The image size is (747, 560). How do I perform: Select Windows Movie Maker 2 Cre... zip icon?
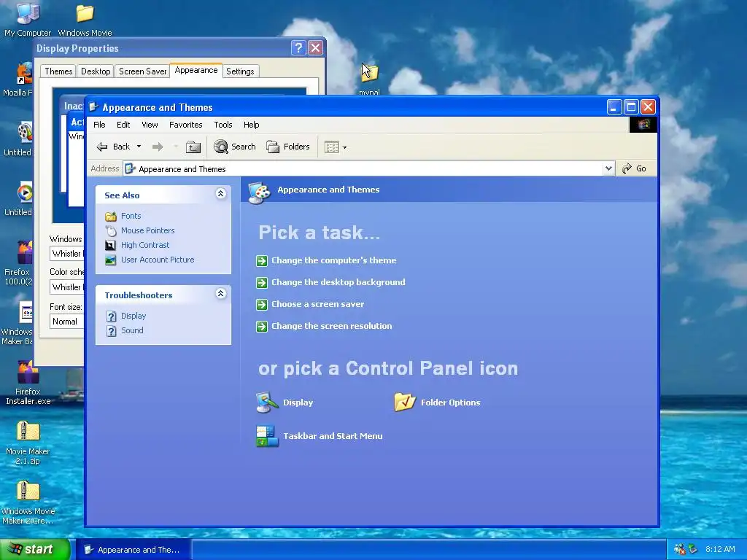point(28,503)
